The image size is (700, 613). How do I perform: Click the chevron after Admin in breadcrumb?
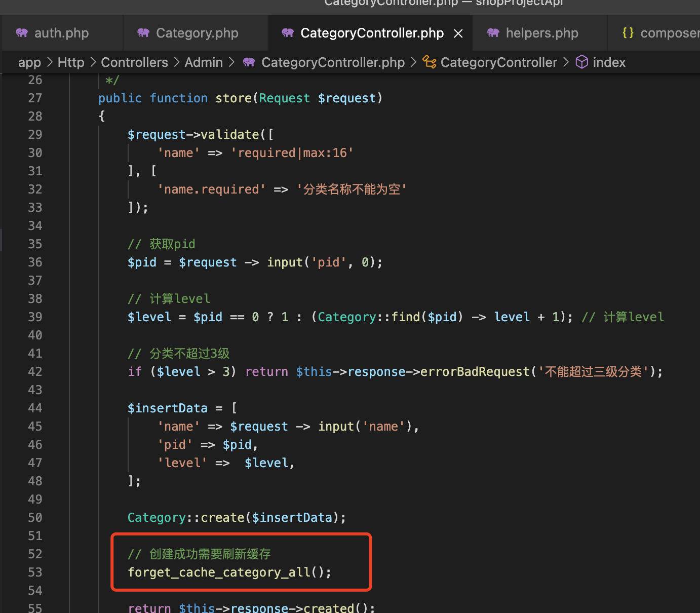coord(232,62)
